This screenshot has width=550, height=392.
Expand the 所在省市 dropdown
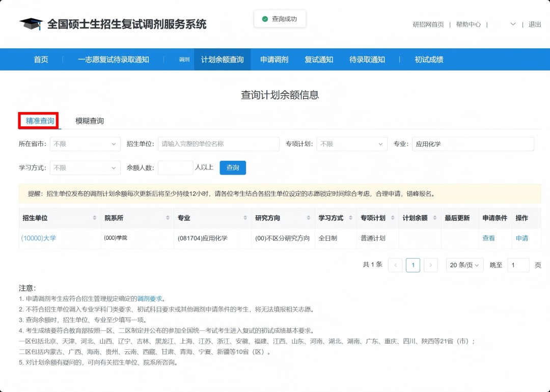pos(85,144)
